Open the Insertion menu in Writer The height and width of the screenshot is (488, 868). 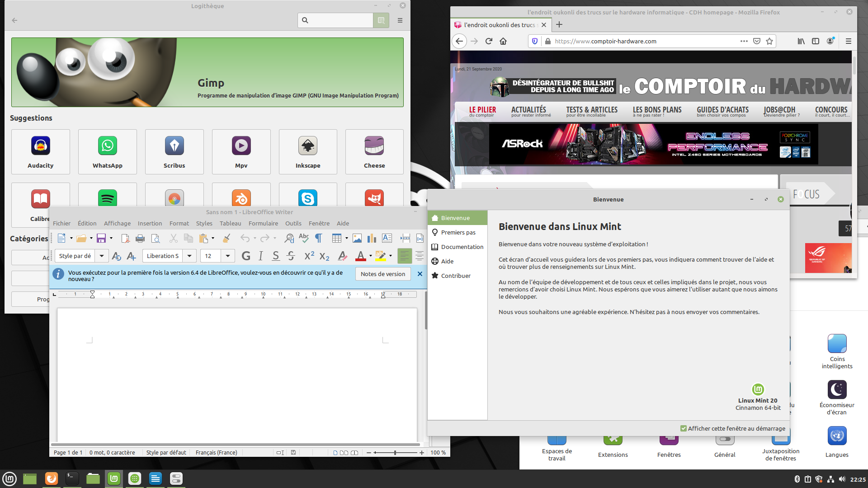150,223
